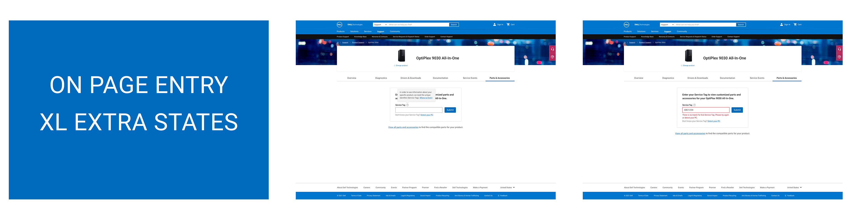Image resolution: width=868 pixels, height=209 pixels.
Task: Click OptiPlex tower image on error-state page
Action: pyautogui.click(x=688, y=56)
